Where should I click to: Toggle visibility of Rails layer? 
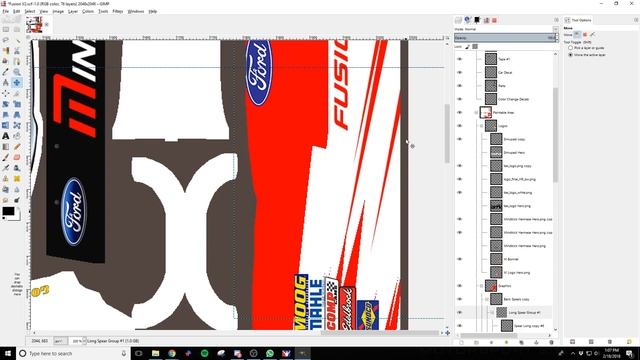click(460, 86)
